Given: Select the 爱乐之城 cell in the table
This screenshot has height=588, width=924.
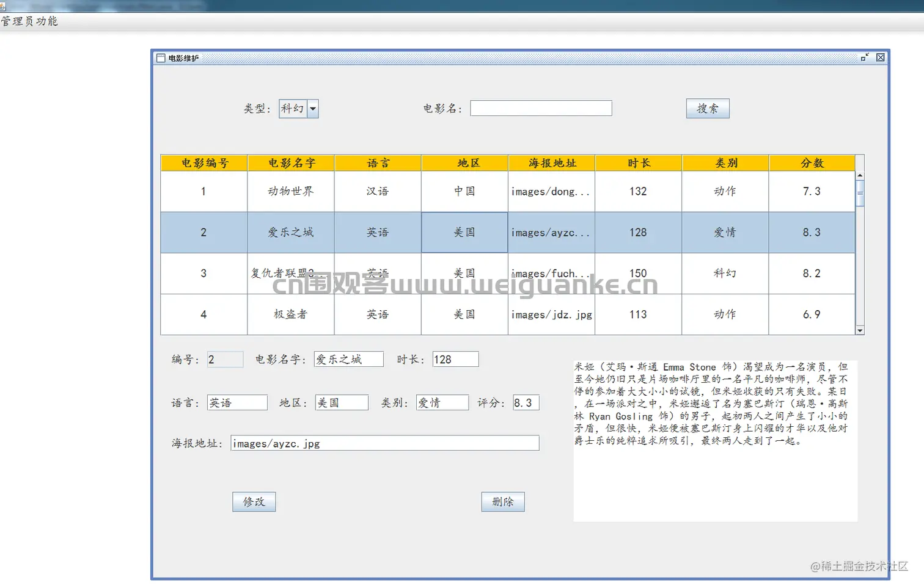Looking at the screenshot, I should click(x=291, y=233).
